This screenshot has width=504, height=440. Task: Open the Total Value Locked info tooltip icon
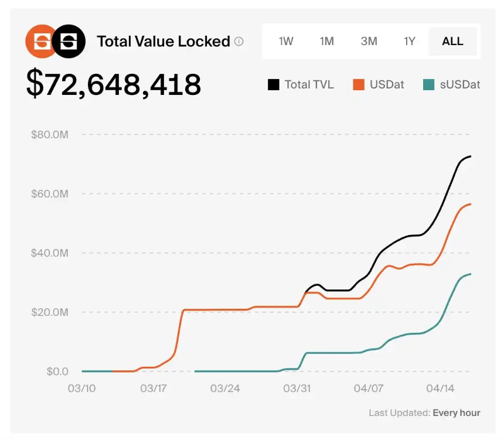pos(239,42)
